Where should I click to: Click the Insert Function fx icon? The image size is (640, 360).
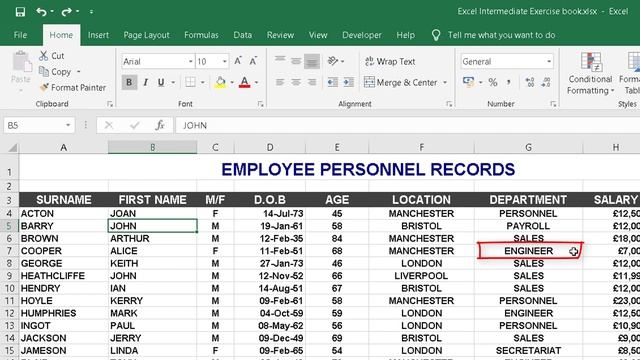click(x=160, y=125)
